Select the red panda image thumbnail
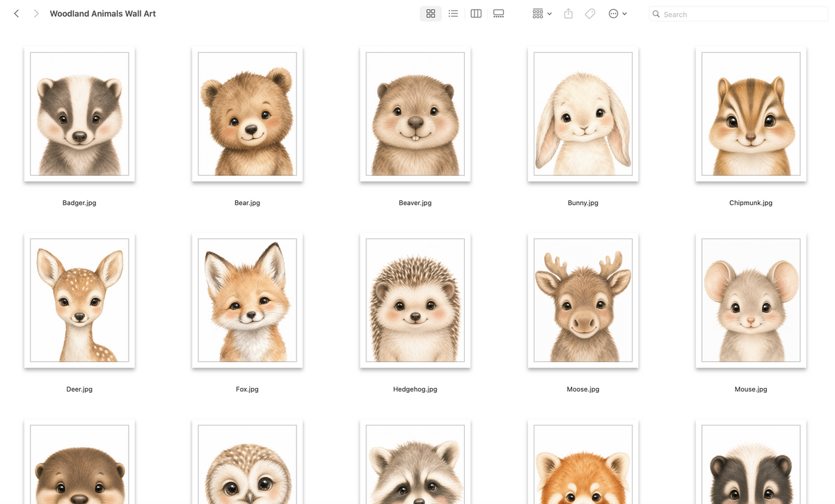Viewport: 835px width, 504px height. pos(583,462)
